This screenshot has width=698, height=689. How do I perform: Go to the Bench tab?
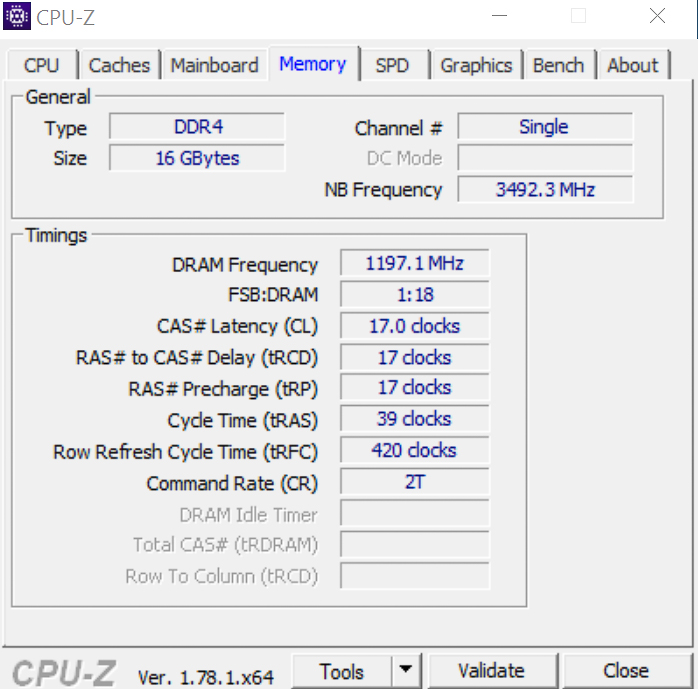(559, 65)
